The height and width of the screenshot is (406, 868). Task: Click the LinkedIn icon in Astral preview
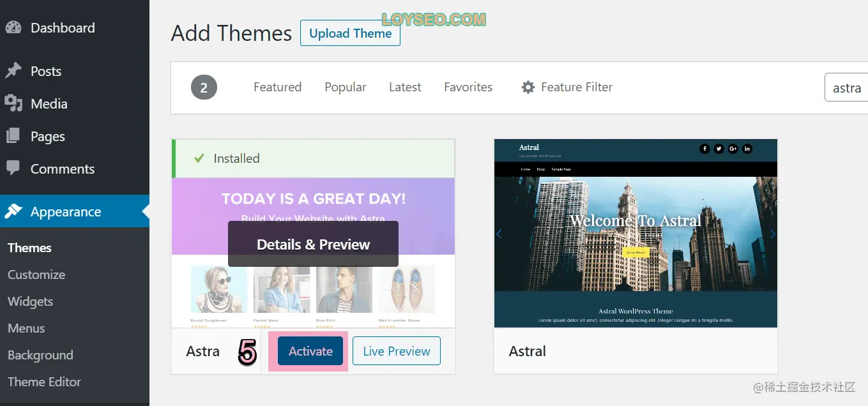point(747,149)
